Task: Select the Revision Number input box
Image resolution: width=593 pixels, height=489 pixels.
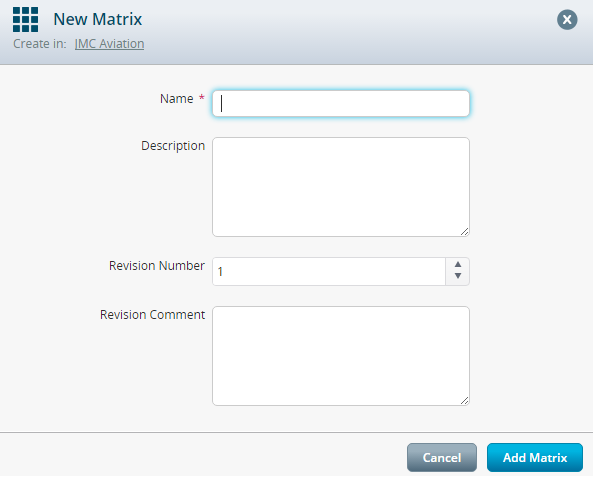Action: [x=329, y=272]
